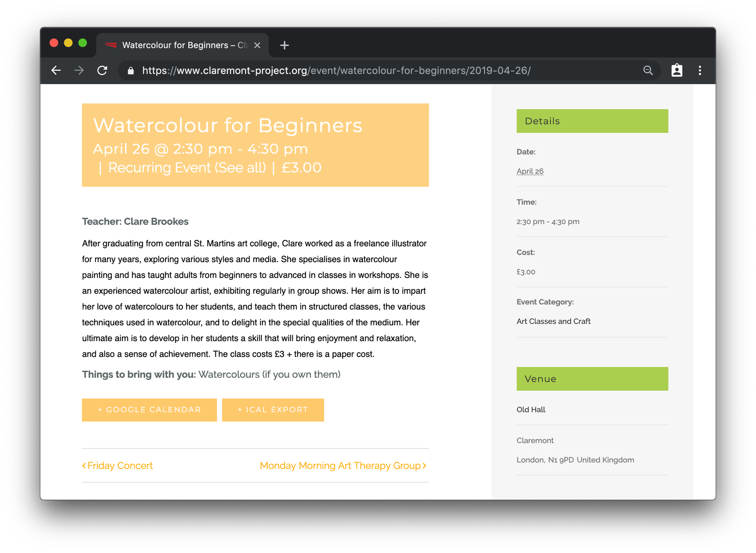Viewport: 756px width, 553px height.
Task: Open the three-dot browser menu
Action: (x=700, y=71)
